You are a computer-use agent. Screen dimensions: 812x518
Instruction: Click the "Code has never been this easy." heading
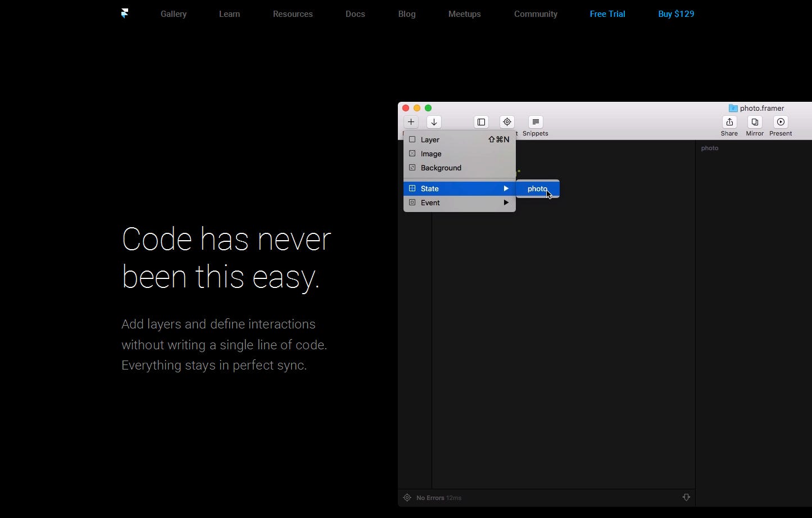226,258
